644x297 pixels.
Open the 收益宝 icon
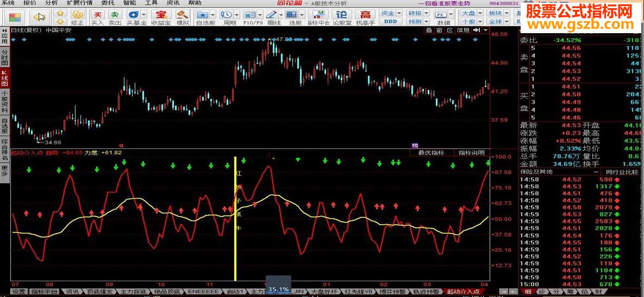click(x=160, y=17)
